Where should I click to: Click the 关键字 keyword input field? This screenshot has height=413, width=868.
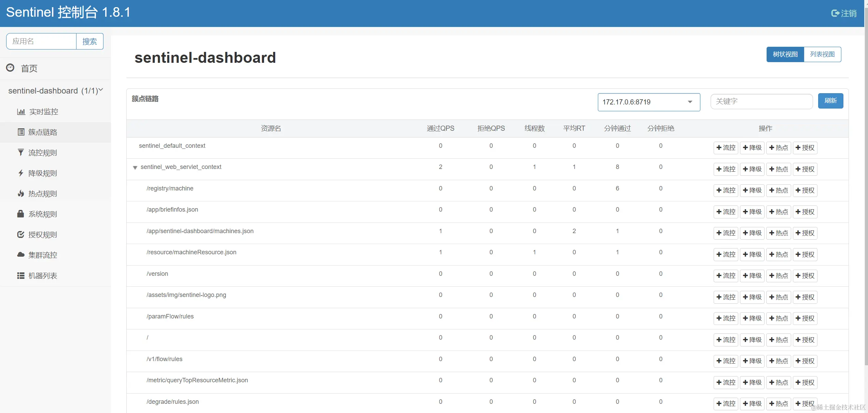click(x=761, y=101)
